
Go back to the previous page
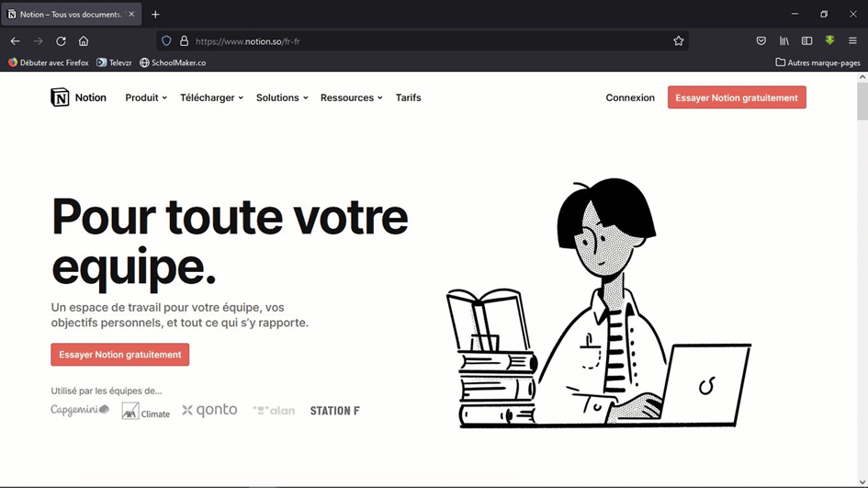(16, 41)
